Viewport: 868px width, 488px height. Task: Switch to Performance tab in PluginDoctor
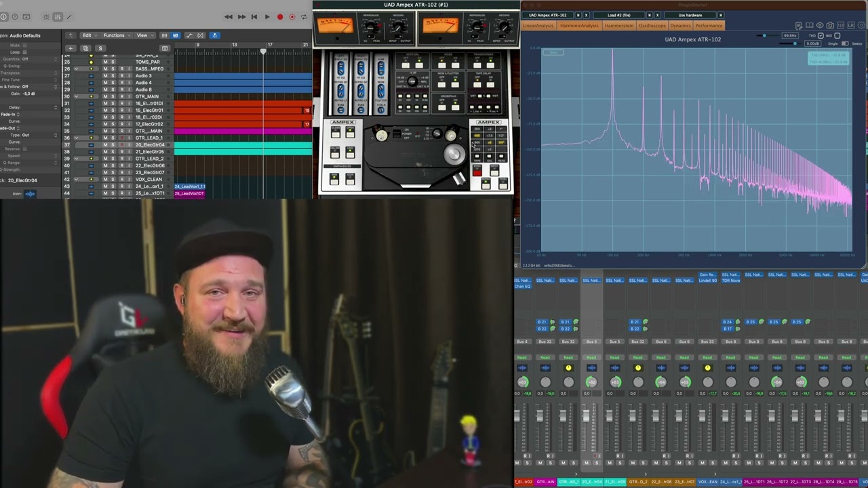click(709, 26)
